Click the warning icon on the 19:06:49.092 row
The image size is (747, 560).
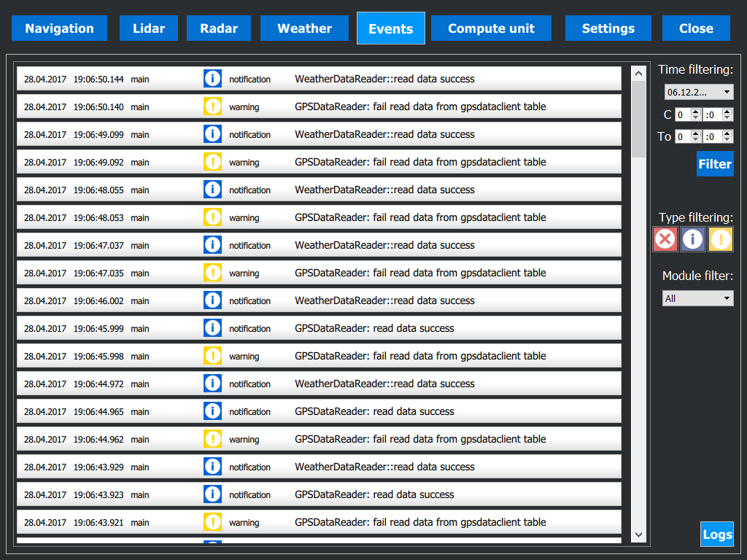[x=212, y=161]
